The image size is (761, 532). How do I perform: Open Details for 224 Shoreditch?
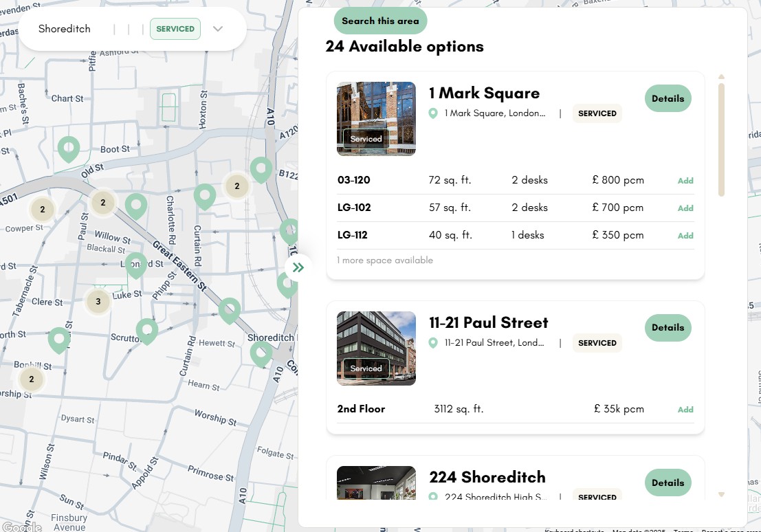pyautogui.click(x=668, y=483)
